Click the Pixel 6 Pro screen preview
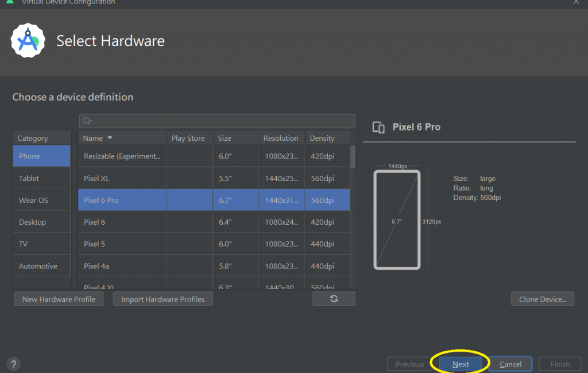This screenshot has height=373, width=588. point(397,220)
